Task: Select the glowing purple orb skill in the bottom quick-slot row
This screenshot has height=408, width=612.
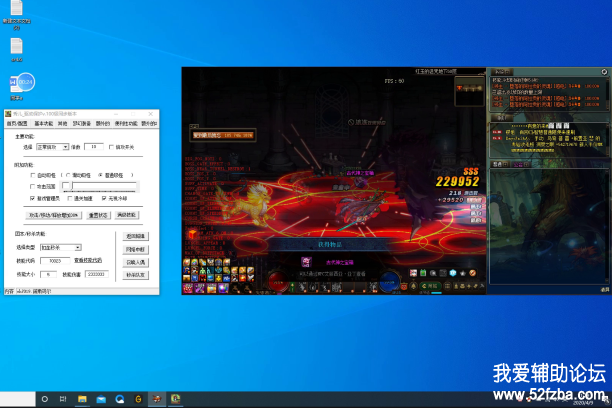Action: click(223, 288)
